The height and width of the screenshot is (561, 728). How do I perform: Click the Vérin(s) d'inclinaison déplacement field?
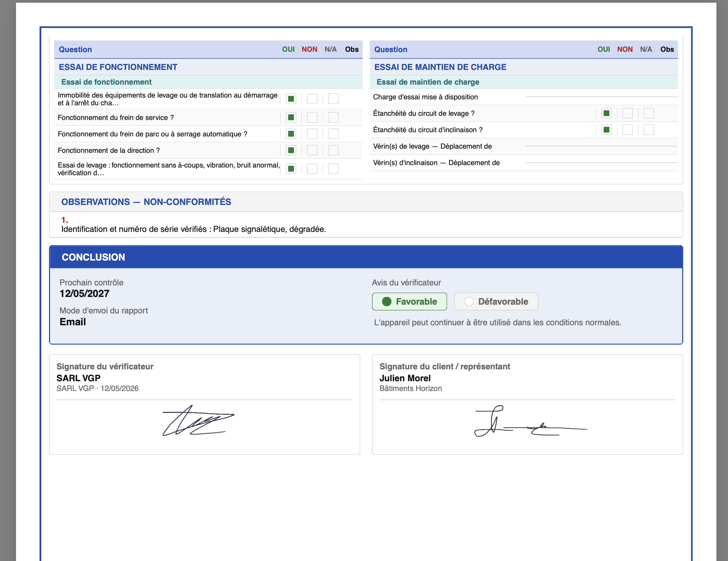(602, 163)
